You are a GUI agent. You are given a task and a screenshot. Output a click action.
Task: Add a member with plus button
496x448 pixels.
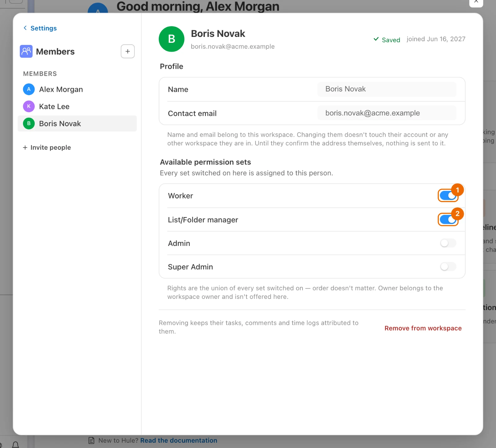point(128,51)
